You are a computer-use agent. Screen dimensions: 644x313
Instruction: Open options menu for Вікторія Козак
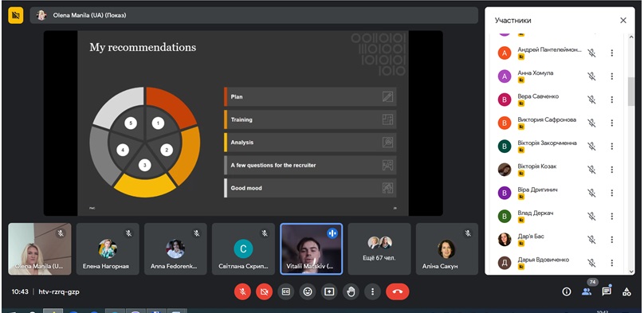[612, 170]
